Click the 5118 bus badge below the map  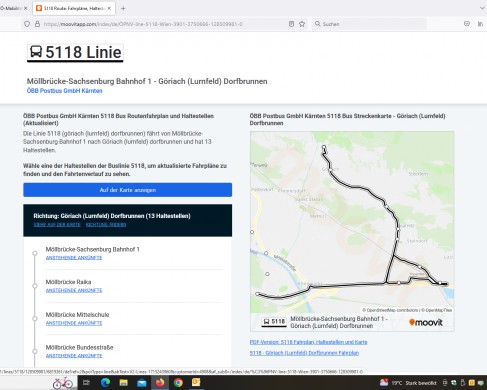(274, 322)
